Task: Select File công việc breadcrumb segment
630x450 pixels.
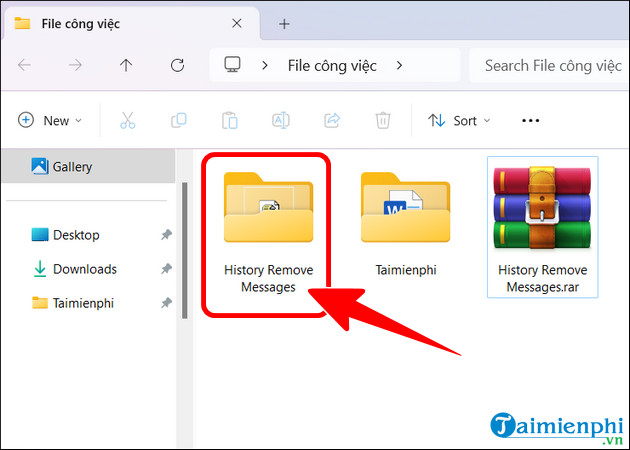Action: pyautogui.click(x=332, y=65)
